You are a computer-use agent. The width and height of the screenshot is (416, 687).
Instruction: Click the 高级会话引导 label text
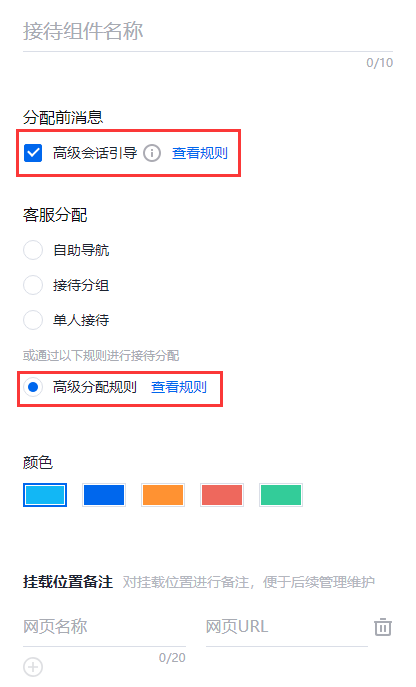coord(95,153)
